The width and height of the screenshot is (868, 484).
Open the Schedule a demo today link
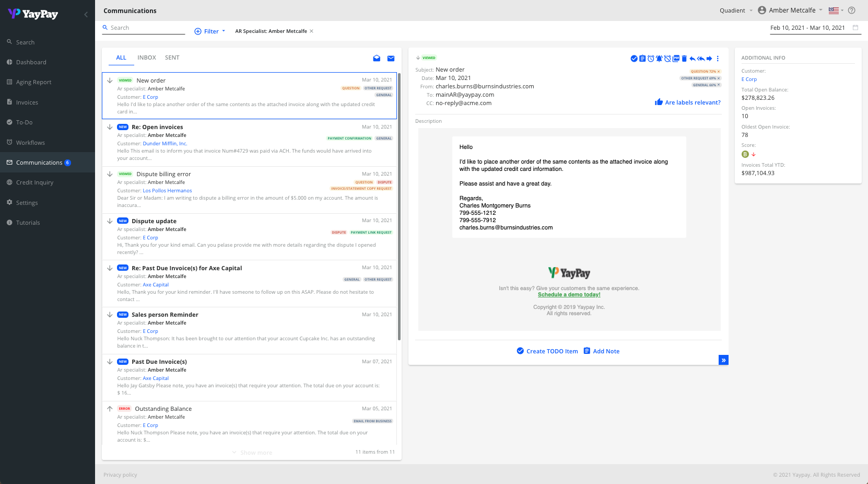[x=569, y=295]
